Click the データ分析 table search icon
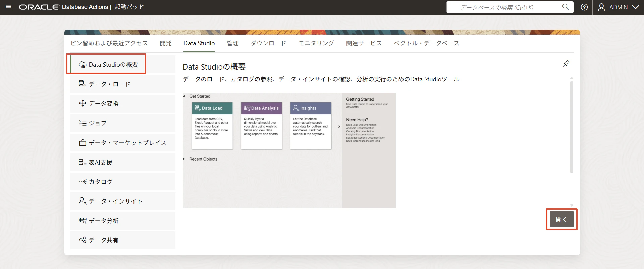This screenshot has height=269, width=644. point(83,221)
